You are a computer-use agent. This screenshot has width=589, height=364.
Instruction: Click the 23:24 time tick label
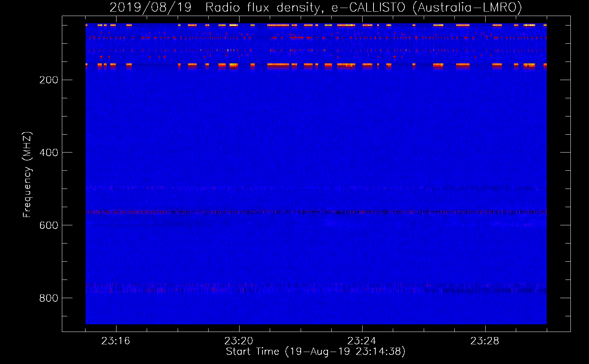361,341
